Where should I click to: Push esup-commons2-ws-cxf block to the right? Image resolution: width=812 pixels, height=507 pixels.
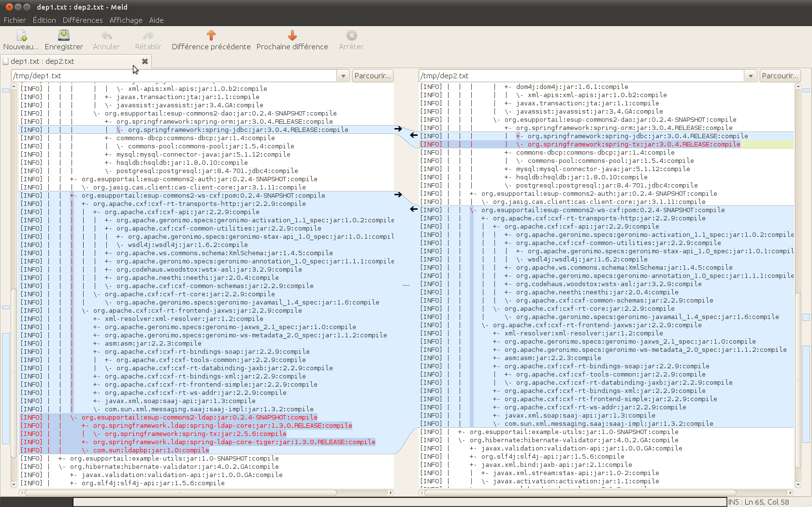(398, 195)
